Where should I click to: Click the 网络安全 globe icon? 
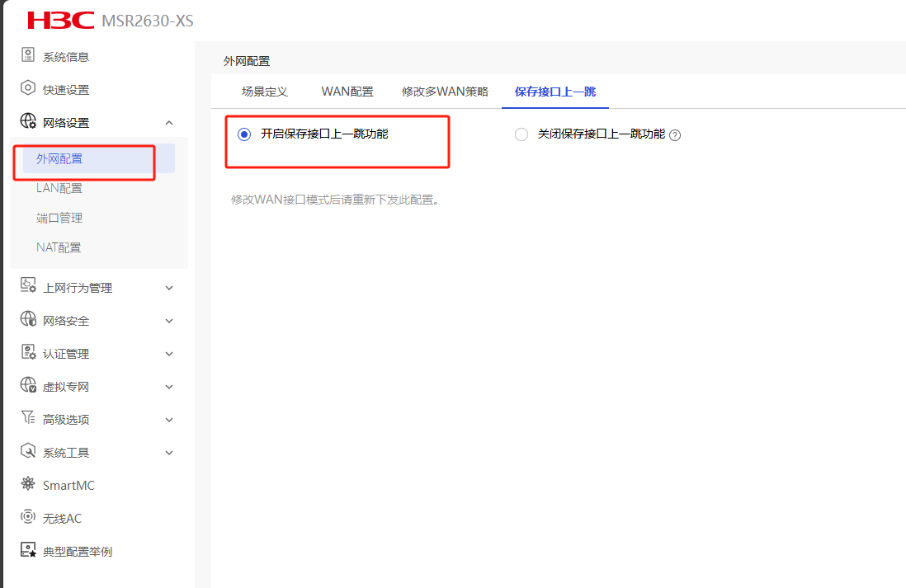point(28,320)
